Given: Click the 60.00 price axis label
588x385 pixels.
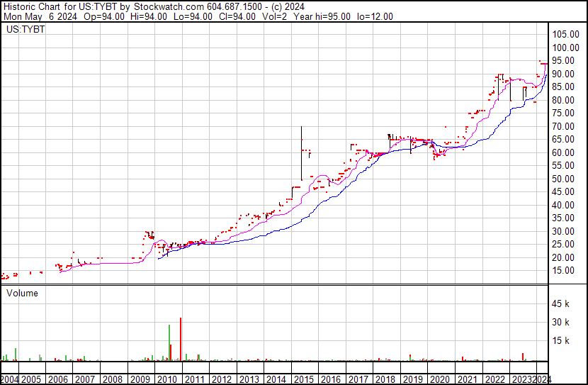Looking at the screenshot, I should click(x=563, y=152).
